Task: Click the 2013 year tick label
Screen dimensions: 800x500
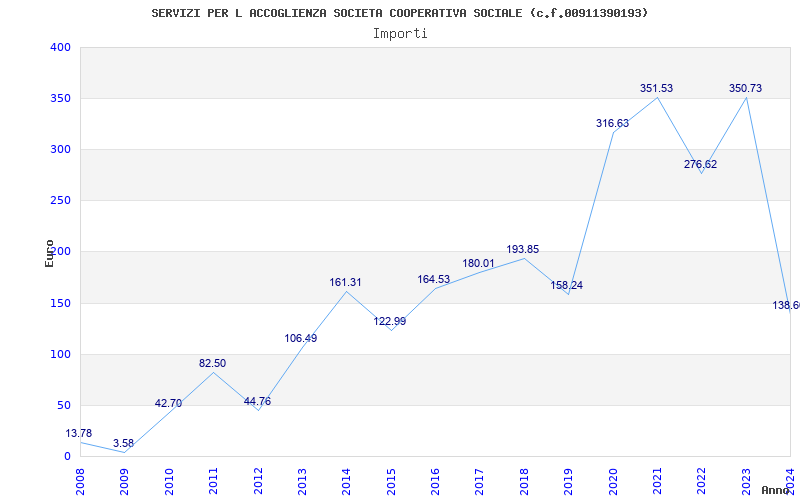Action: (302, 481)
